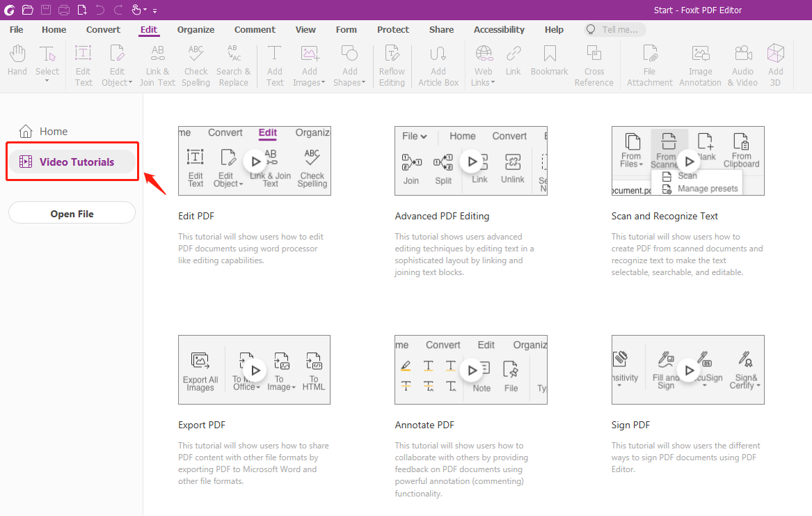The width and height of the screenshot is (812, 516).
Task: Choose the Add Text tool
Action: point(274,65)
